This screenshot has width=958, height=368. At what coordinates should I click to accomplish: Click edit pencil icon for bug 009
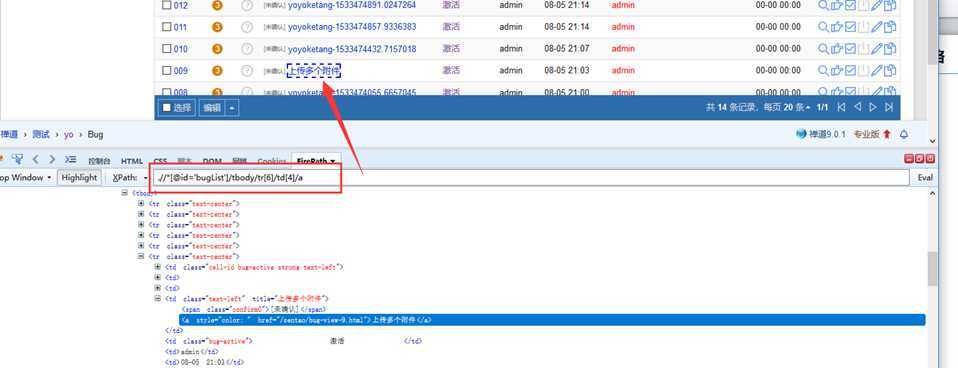tap(877, 70)
